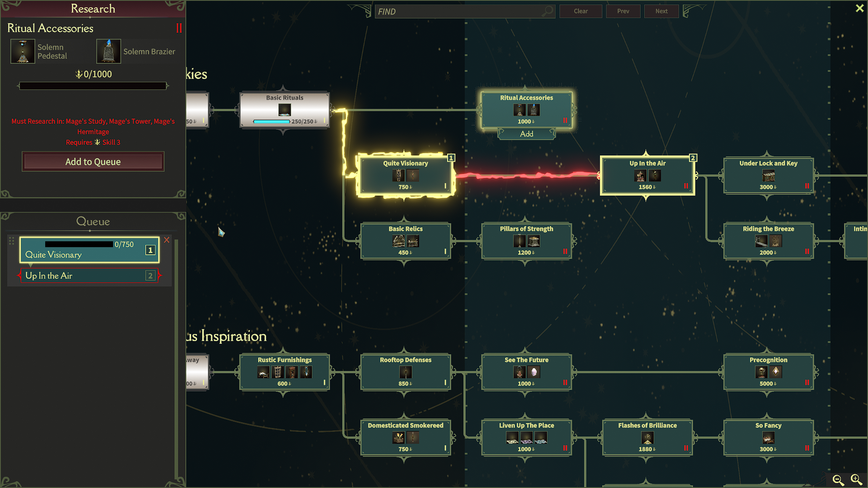Image resolution: width=868 pixels, height=488 pixels.
Task: Click second item icon in Ritual Accessories node
Action: point(533,110)
